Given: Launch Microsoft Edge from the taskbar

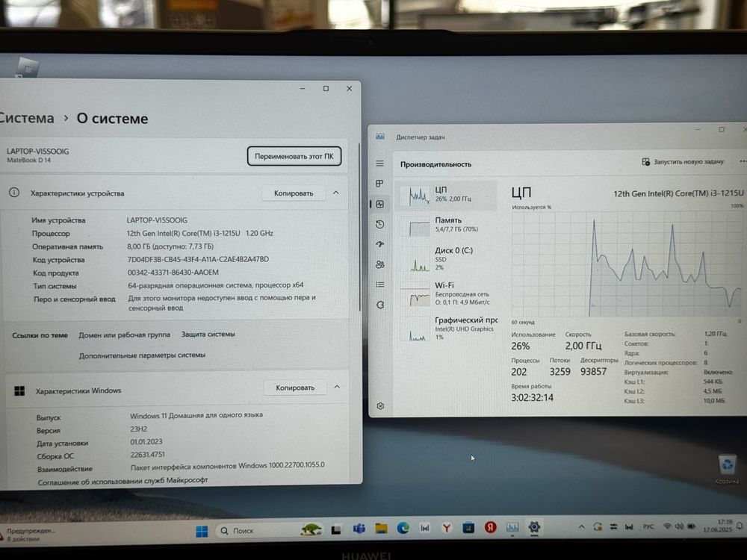Looking at the screenshot, I should [403, 528].
